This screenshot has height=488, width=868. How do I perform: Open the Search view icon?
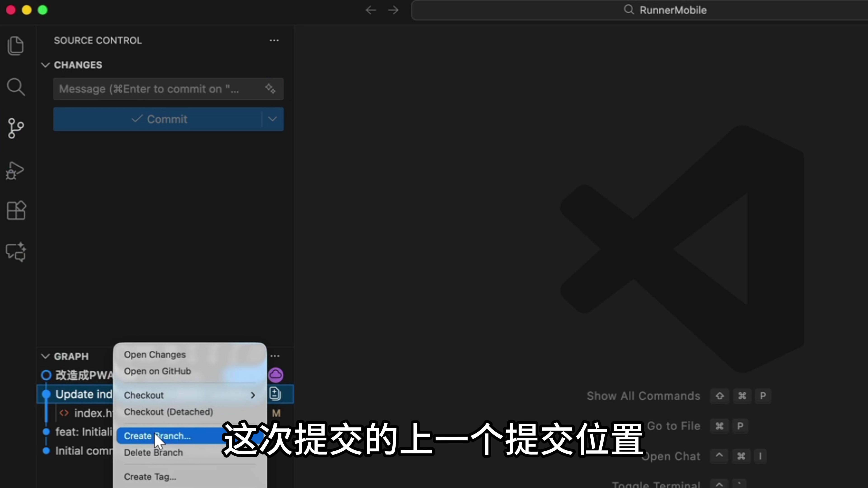click(x=16, y=87)
